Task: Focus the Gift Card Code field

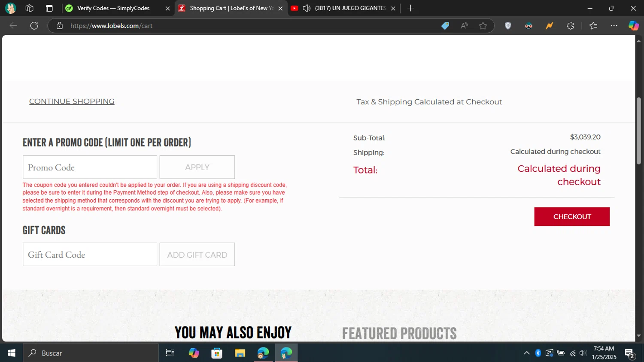Action: (x=90, y=254)
